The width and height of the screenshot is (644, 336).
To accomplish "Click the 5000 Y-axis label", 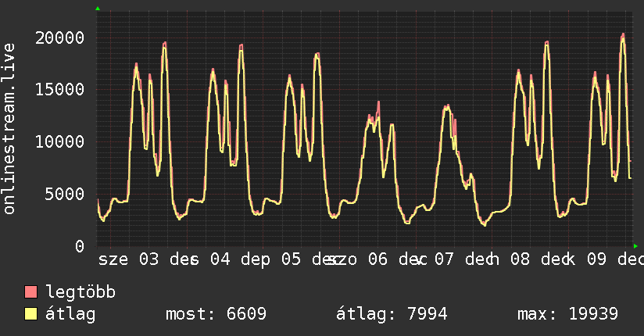I will pos(65,195).
